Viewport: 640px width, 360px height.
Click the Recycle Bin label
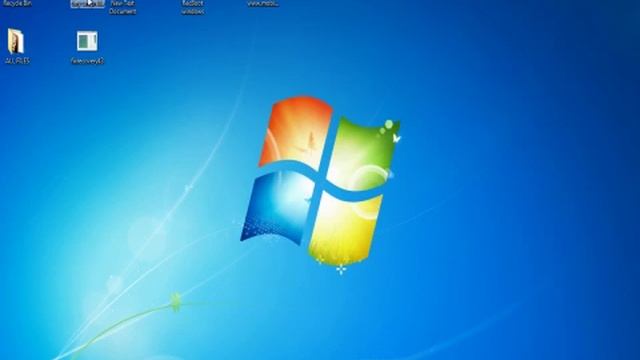pyautogui.click(x=17, y=3)
